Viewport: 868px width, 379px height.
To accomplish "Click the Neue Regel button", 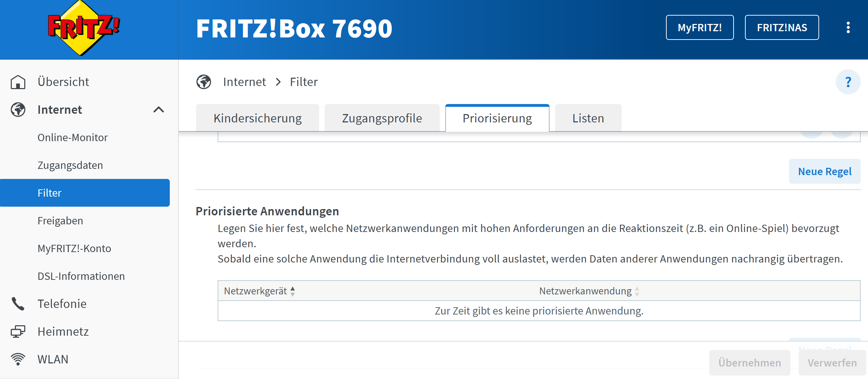I will point(824,171).
